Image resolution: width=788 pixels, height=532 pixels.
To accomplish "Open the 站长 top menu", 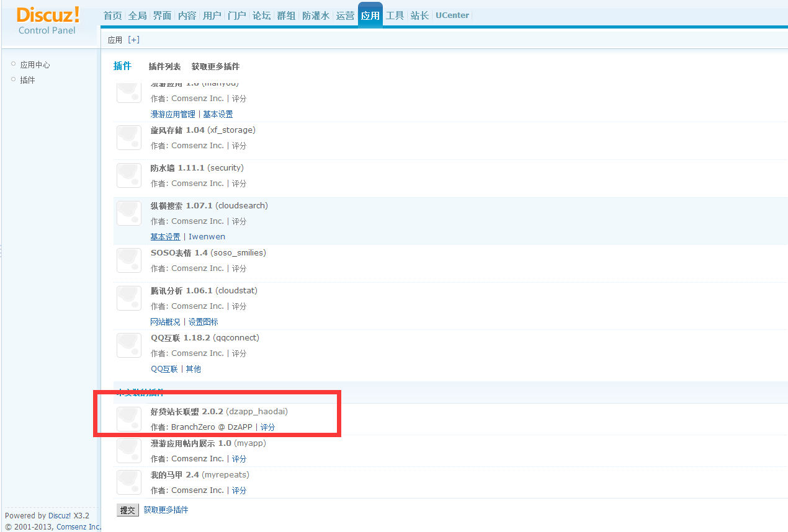I will pyautogui.click(x=419, y=16).
